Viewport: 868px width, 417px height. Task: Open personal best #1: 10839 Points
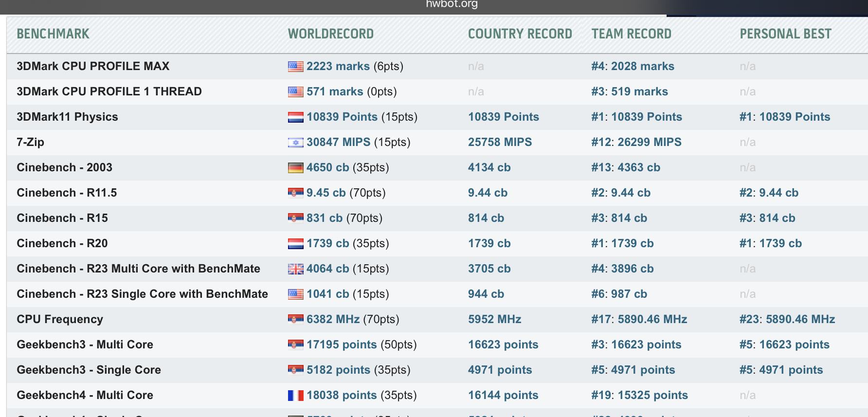[x=785, y=117]
